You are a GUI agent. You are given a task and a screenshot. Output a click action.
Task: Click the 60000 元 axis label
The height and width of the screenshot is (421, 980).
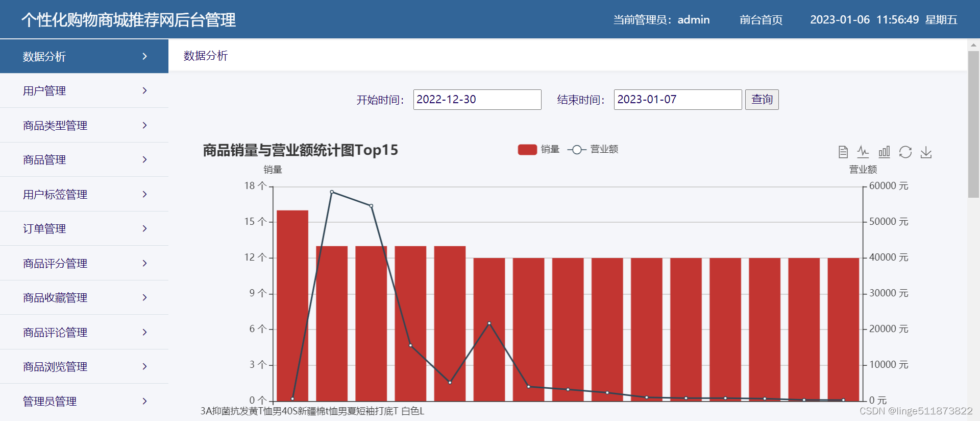[x=889, y=186]
